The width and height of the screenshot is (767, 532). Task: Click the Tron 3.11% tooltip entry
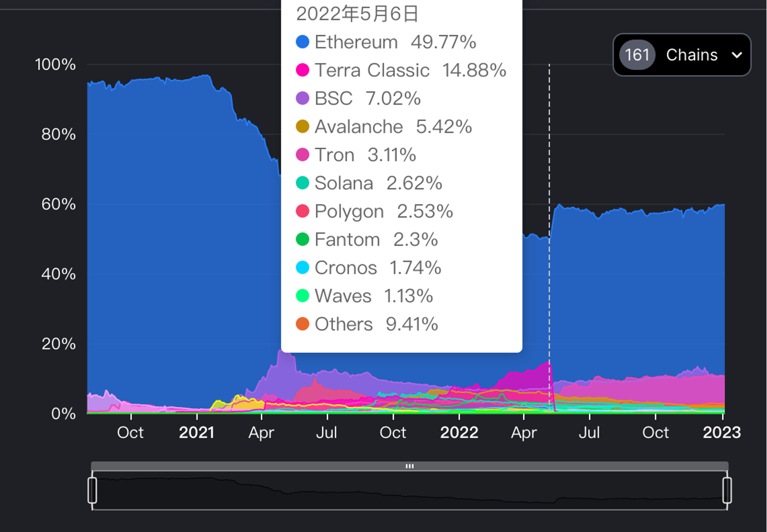[x=356, y=155]
